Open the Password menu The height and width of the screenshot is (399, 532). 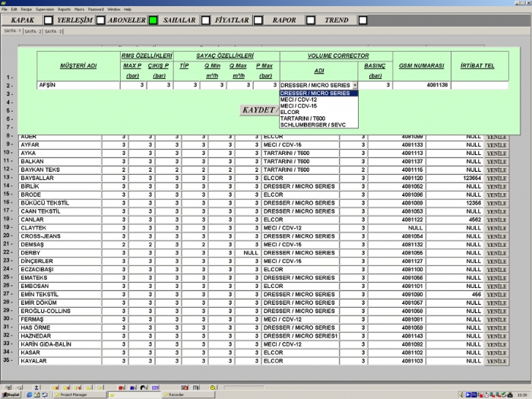pos(96,9)
